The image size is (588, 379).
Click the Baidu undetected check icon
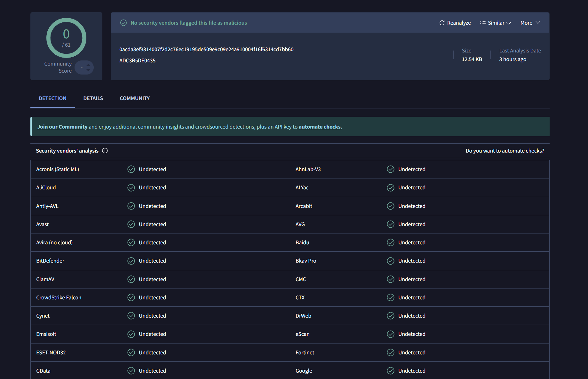pos(391,242)
